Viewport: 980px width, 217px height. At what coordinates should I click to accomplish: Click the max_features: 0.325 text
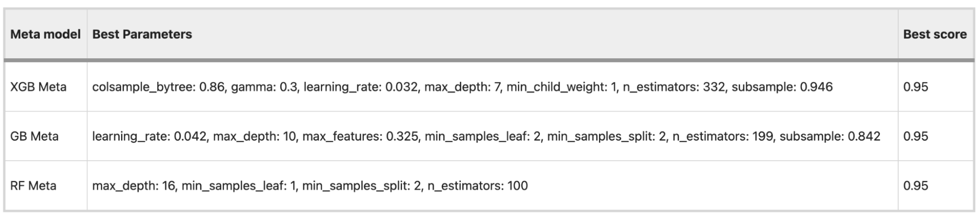tap(360, 136)
